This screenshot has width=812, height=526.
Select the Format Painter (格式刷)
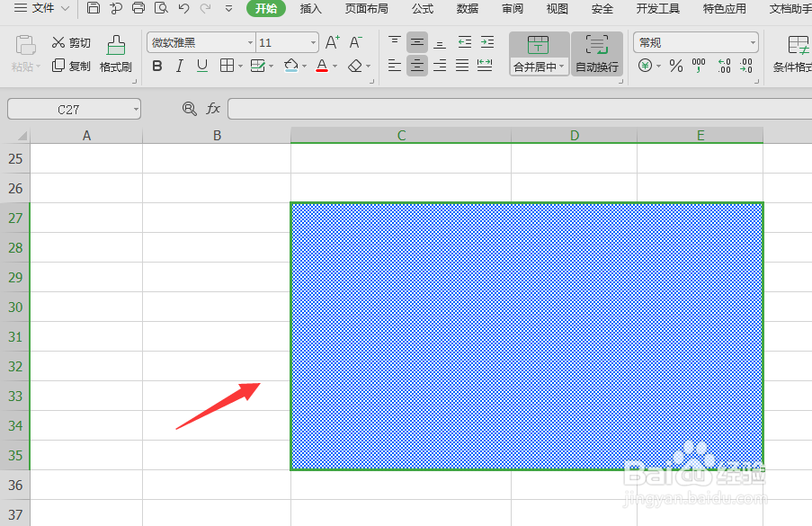pyautogui.click(x=115, y=54)
